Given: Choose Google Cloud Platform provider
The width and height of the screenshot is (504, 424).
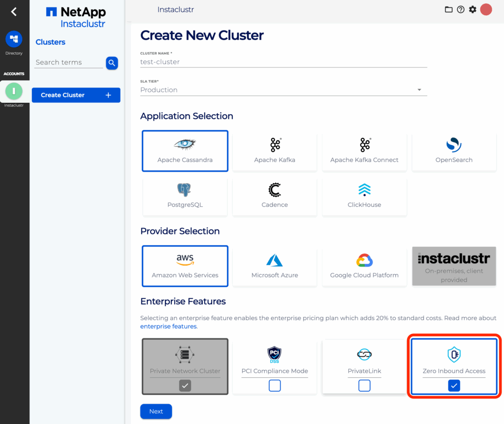Looking at the screenshot, I should [x=364, y=266].
